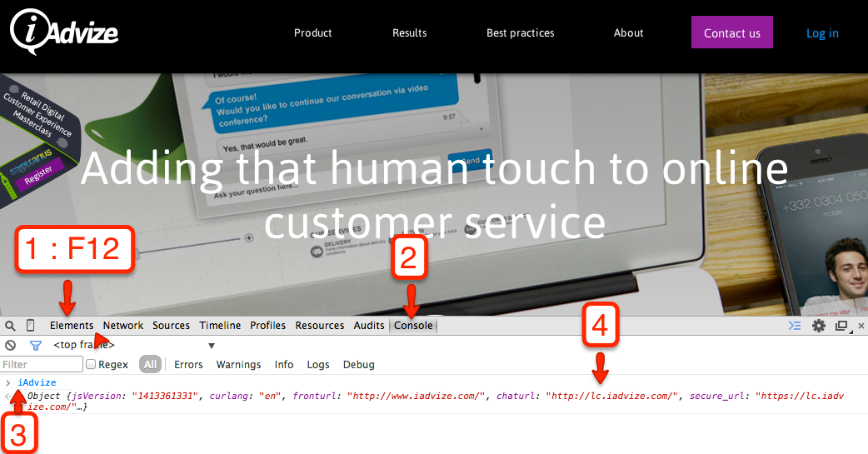Toggle the console filter funnel icon
The width and height of the screenshot is (868, 454).
tap(36, 346)
